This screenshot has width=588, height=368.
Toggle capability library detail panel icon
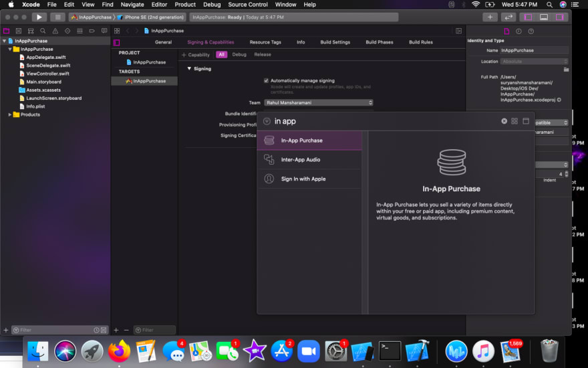click(526, 121)
